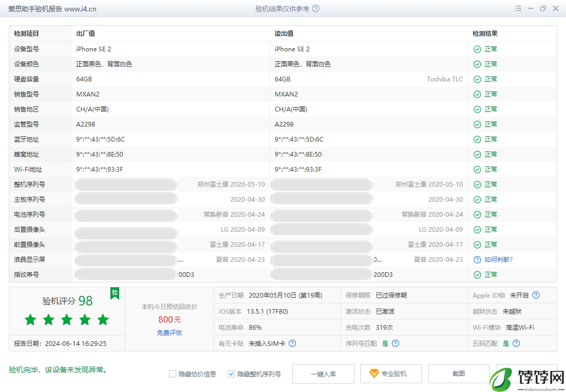Viewport: 566px width, 392px height.
Task: Click the green checkmark in 前置摄像头 row
Action: point(477,245)
